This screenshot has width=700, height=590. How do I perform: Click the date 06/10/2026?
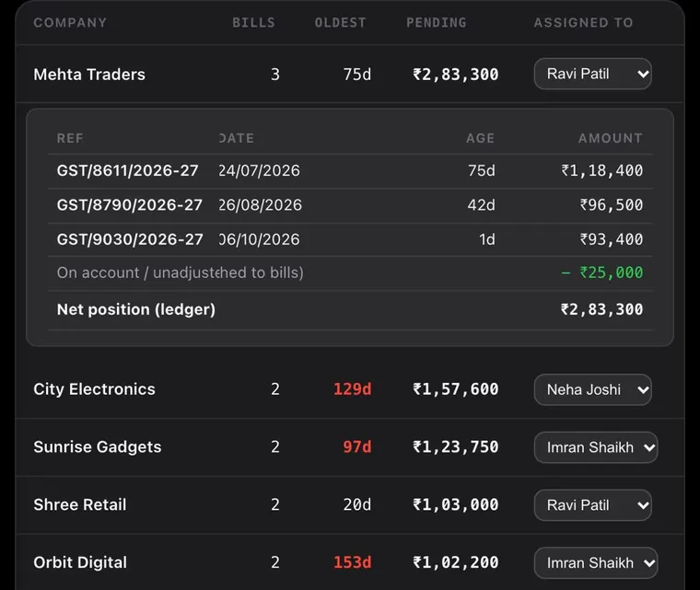coord(260,239)
